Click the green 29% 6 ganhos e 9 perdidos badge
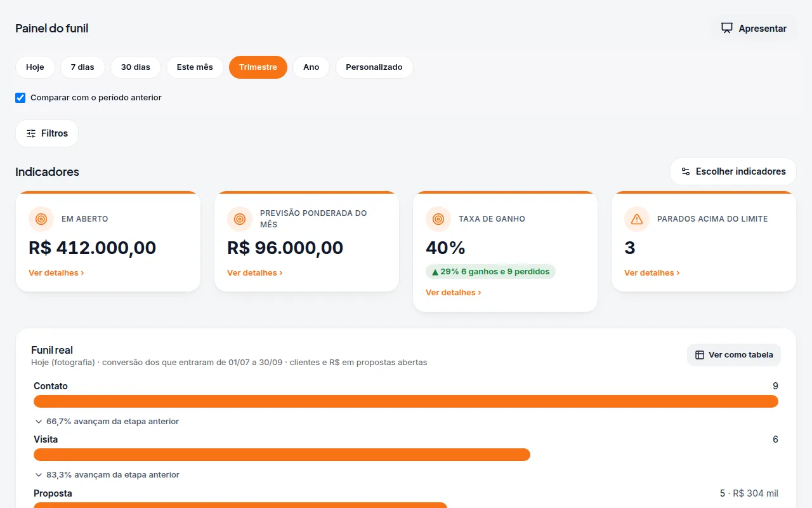The image size is (812, 508). (x=490, y=272)
